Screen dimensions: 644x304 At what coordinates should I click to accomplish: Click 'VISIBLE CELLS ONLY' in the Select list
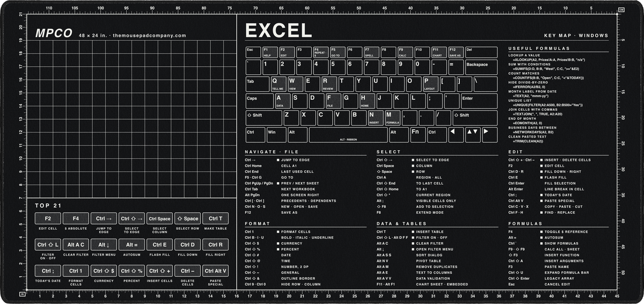436,200
